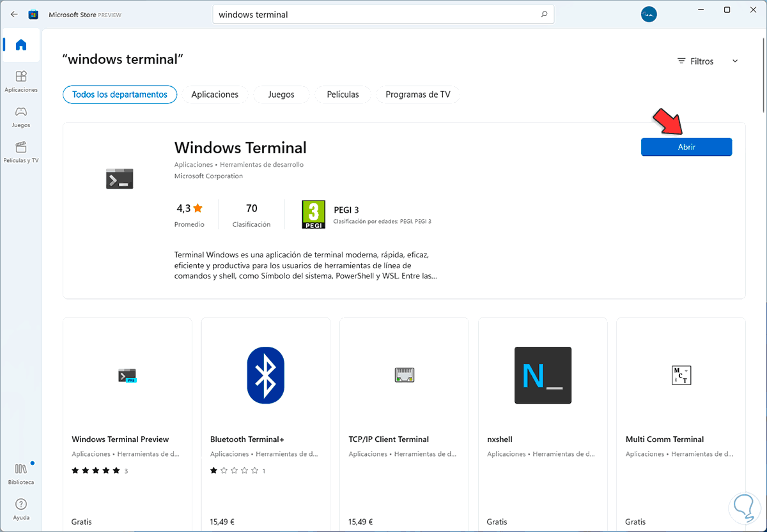Screen dimensions: 767x532
Task: Click Gratis under Multi Comm Terminal
Action: click(x=635, y=522)
